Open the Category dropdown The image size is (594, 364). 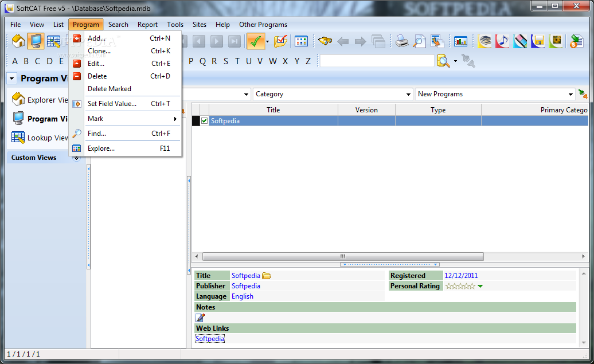(408, 95)
